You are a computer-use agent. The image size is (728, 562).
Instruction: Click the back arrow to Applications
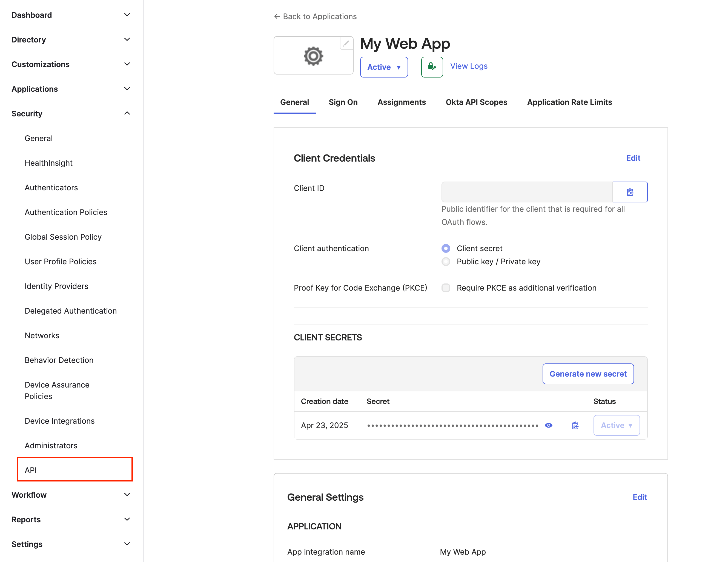click(x=277, y=16)
